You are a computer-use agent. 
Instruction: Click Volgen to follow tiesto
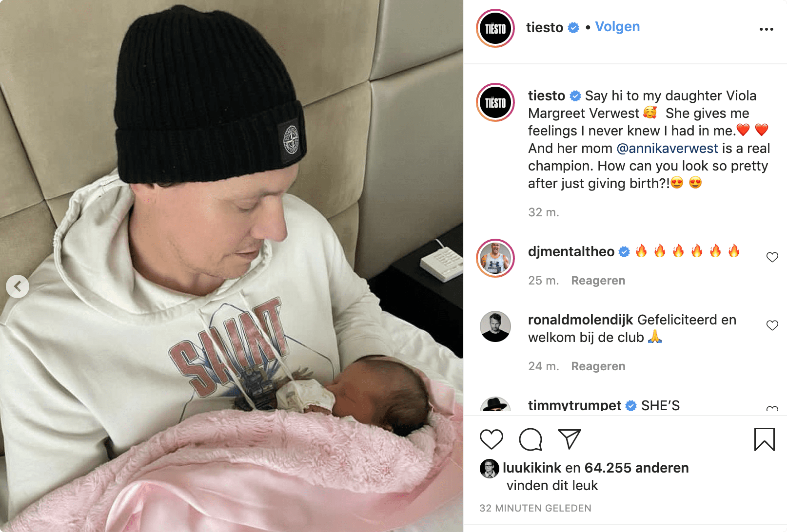pyautogui.click(x=617, y=27)
